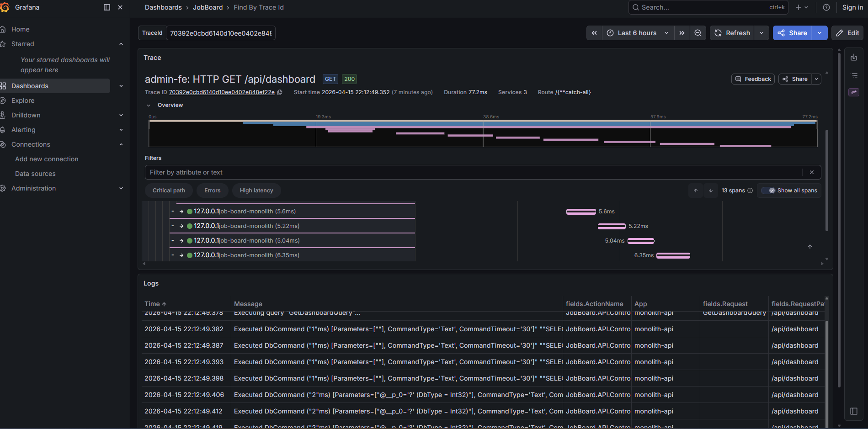The image size is (868, 429).
Task: Copy the Trace ID with copy icon
Action: click(280, 92)
